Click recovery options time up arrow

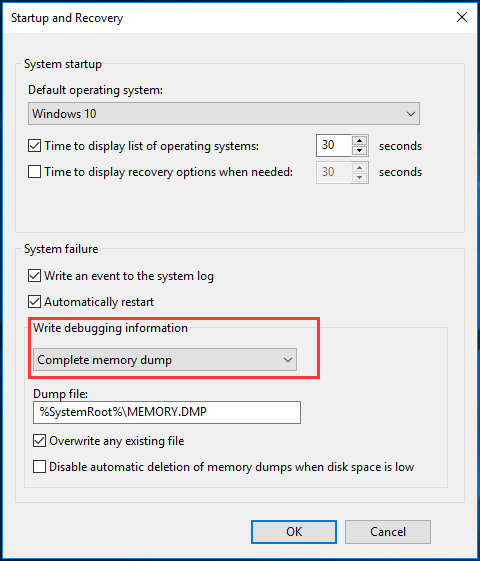coord(359,167)
